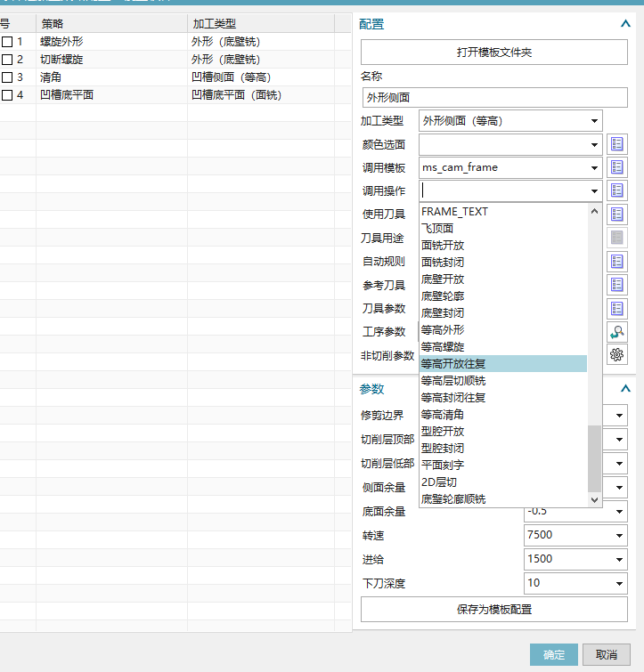Click the gear icon in the 非切削参数 row
This screenshot has height=672, width=644.
pyautogui.click(x=617, y=355)
